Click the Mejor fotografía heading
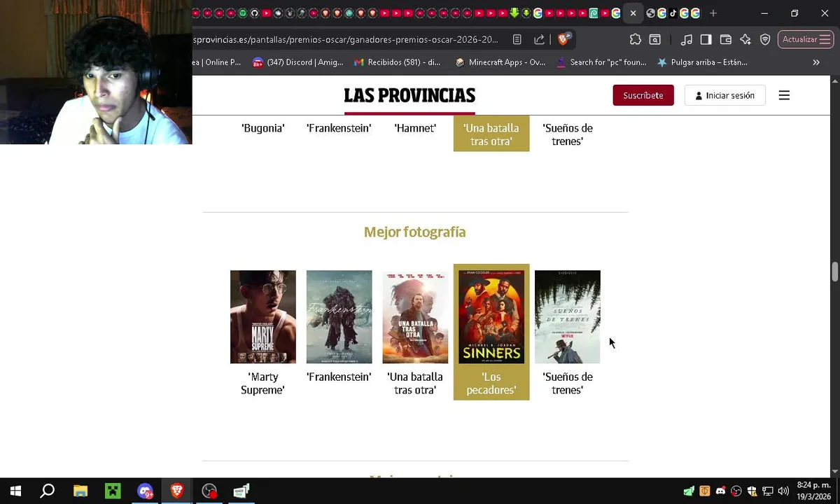The image size is (840, 504). coord(414,232)
